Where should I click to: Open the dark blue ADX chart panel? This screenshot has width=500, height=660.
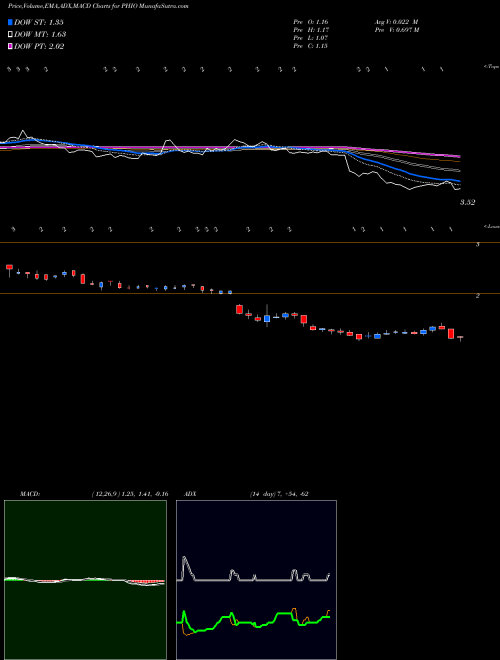pyautogui.click(x=256, y=580)
